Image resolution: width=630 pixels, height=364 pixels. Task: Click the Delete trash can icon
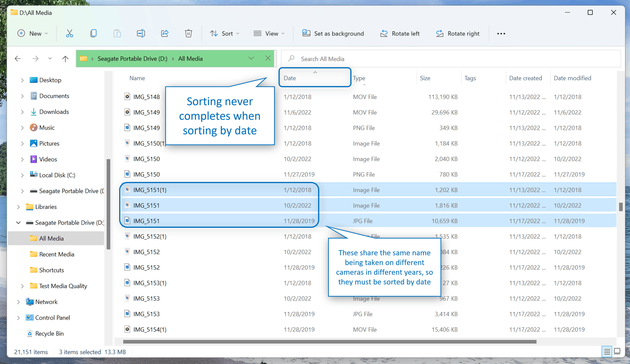coord(188,34)
